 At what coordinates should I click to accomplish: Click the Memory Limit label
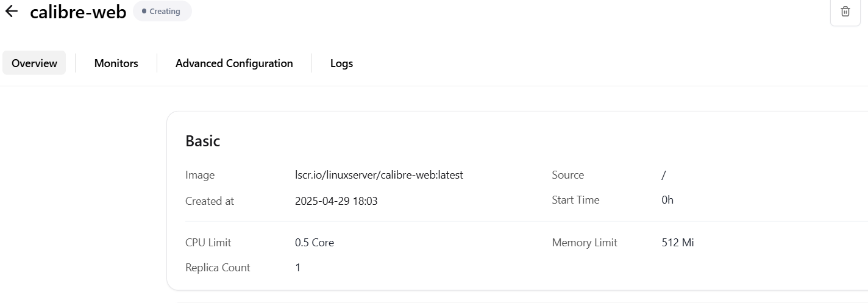tap(585, 243)
